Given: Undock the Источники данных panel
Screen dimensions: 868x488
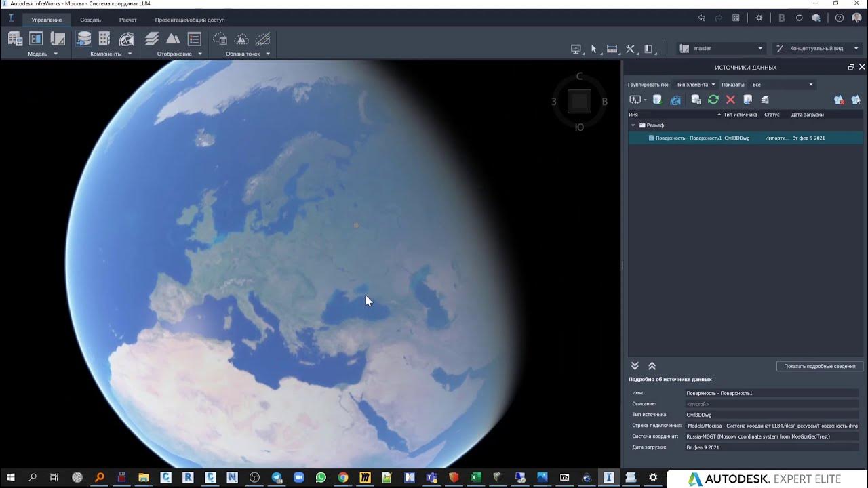Looking at the screenshot, I should pos(851,67).
